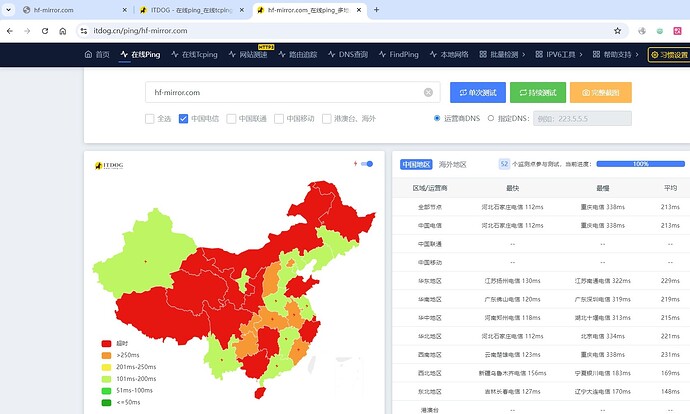690x414 pixels.
Task: Sort by 最慢 column header
Action: pyautogui.click(x=602, y=188)
